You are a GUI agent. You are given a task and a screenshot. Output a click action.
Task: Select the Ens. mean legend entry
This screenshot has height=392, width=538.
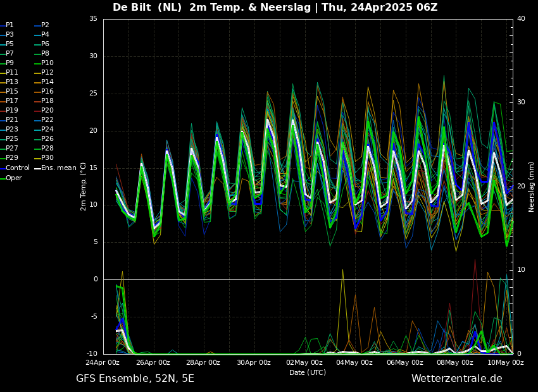click(54, 168)
